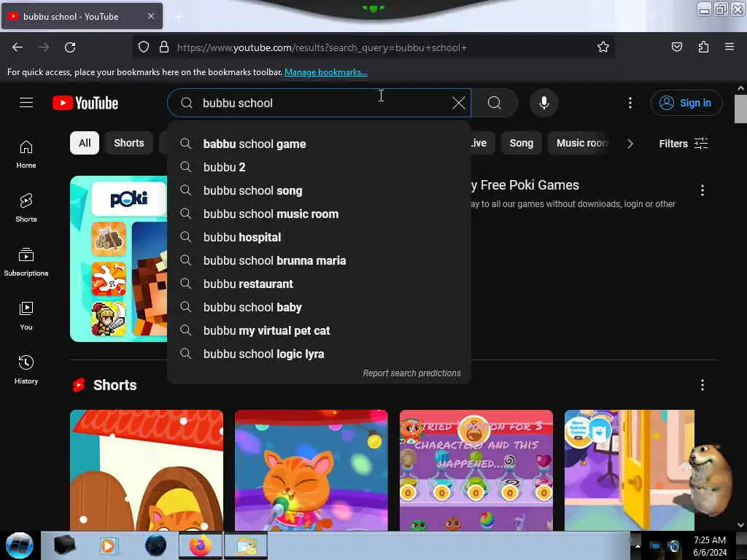Click Report search predictions

pyautogui.click(x=411, y=373)
